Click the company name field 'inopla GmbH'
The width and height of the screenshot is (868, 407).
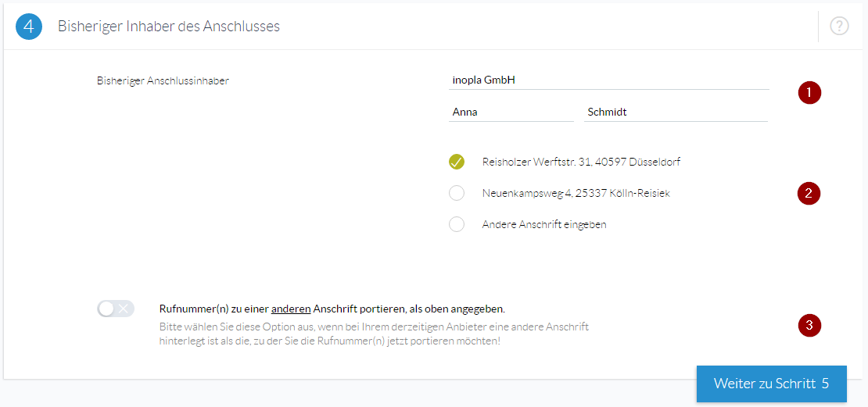tap(609, 80)
